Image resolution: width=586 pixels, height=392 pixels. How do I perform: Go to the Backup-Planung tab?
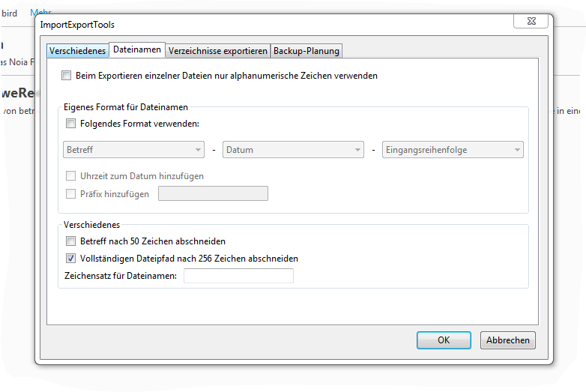tap(306, 51)
